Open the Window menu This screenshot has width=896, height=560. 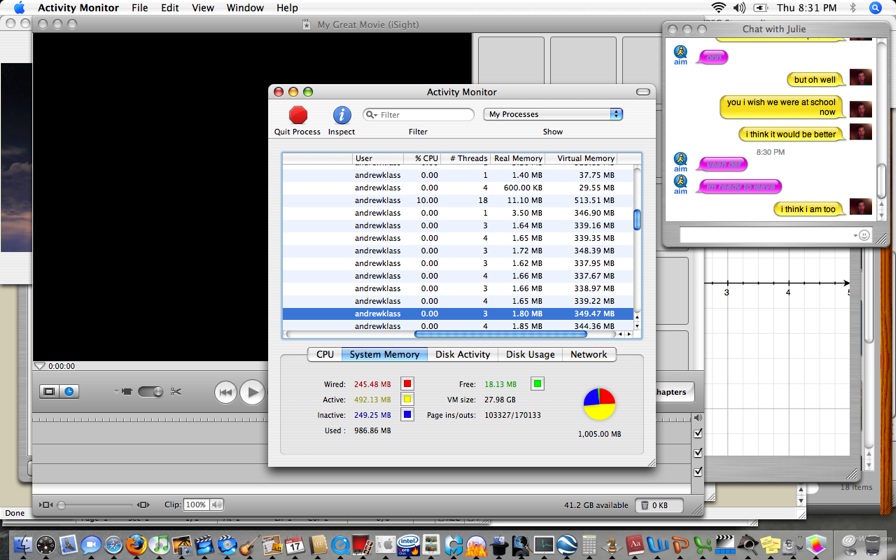tap(245, 8)
